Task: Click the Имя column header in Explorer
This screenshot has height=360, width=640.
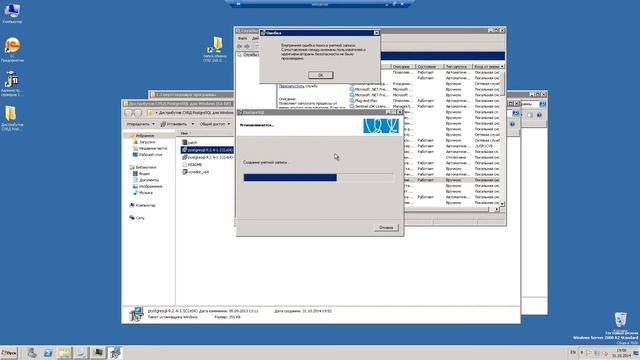Action: coord(184,133)
